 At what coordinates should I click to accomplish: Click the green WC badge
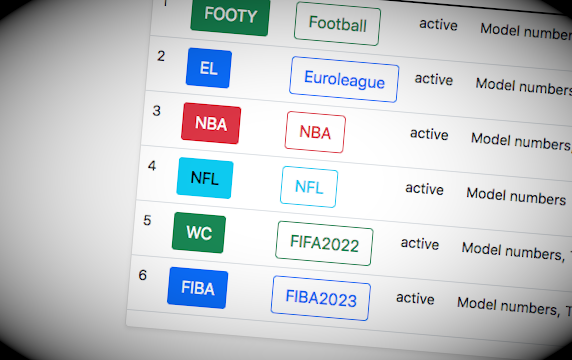pos(199,232)
